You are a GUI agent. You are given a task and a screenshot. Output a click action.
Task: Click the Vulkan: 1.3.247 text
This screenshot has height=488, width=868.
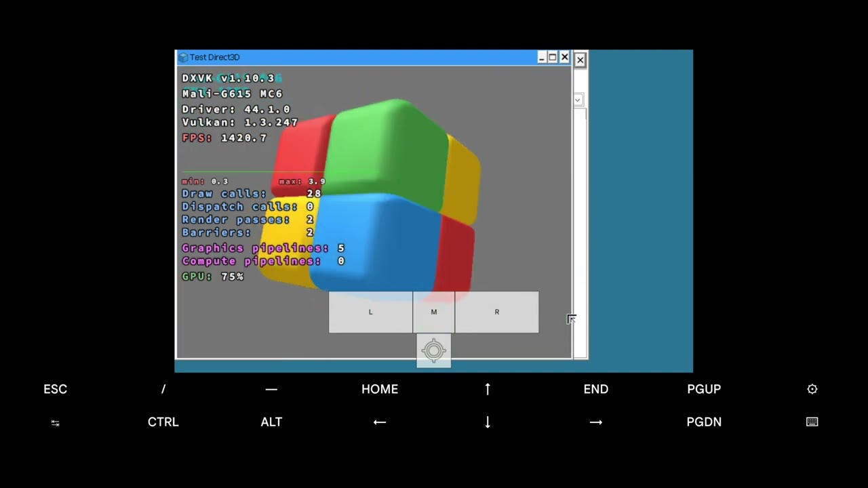pos(240,123)
